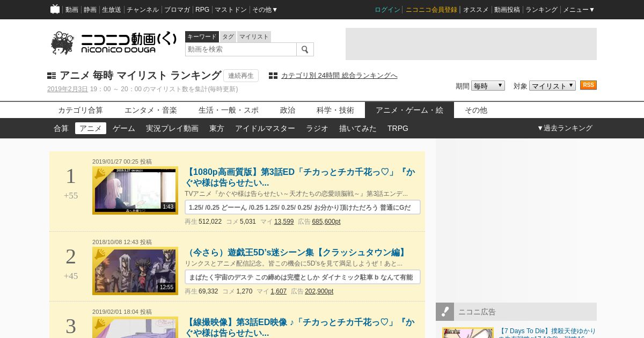Image resolution: width=644 pixels, height=338 pixels.
Task: Select the ラジオ subcategory
Action: pyautogui.click(x=317, y=128)
